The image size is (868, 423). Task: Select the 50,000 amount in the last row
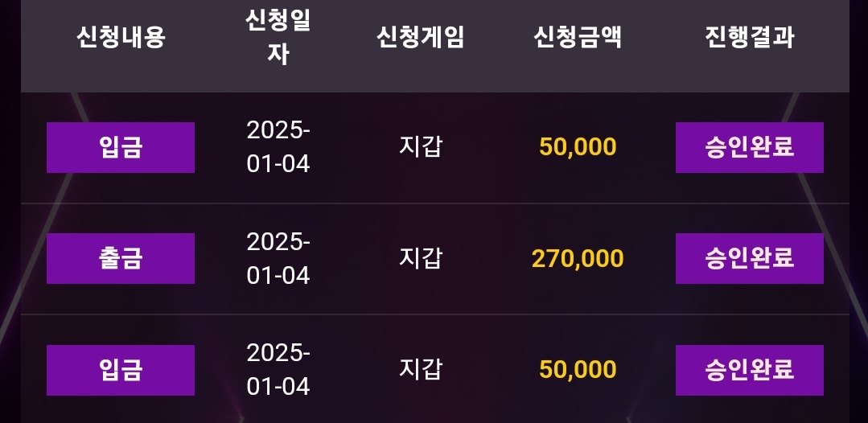point(578,370)
